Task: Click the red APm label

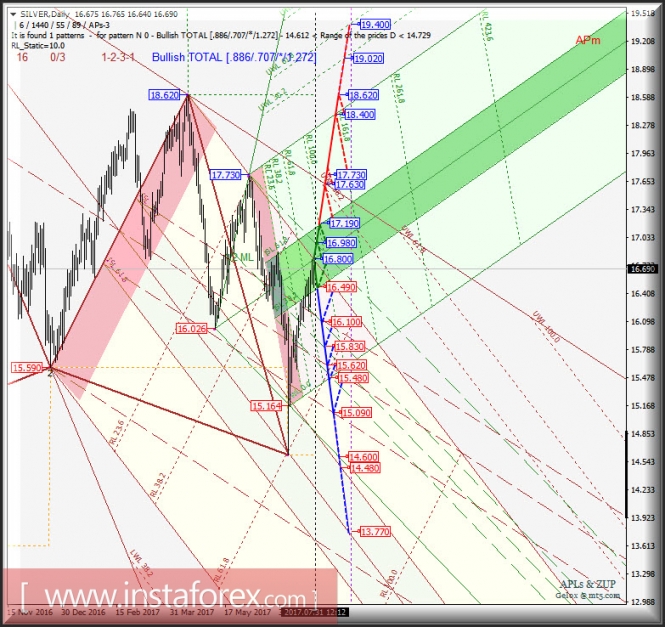Action: click(x=587, y=40)
